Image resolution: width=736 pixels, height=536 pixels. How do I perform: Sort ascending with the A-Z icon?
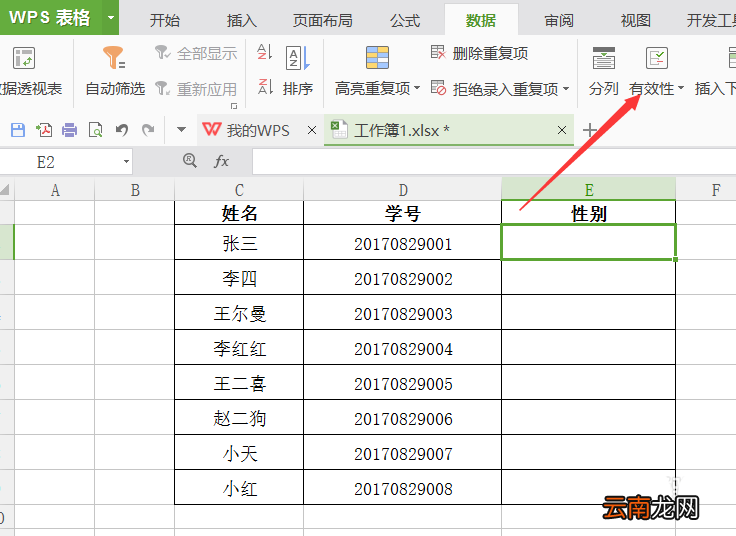click(265, 52)
